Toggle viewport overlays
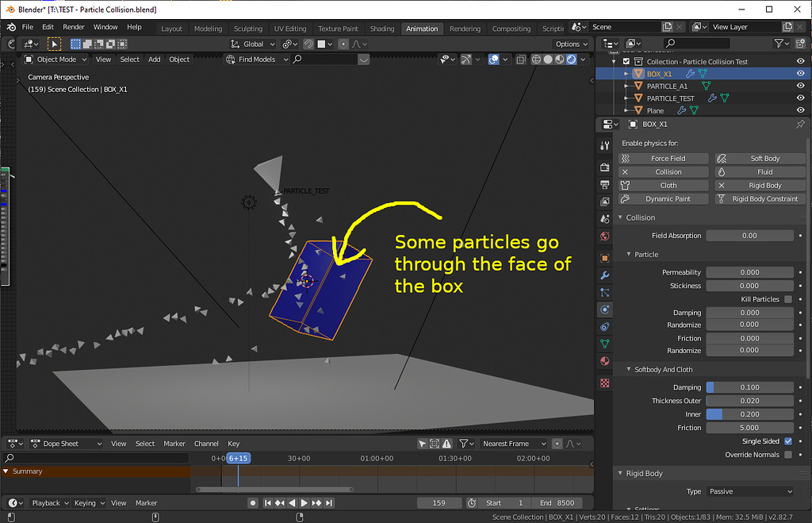812x523 pixels. (x=493, y=59)
